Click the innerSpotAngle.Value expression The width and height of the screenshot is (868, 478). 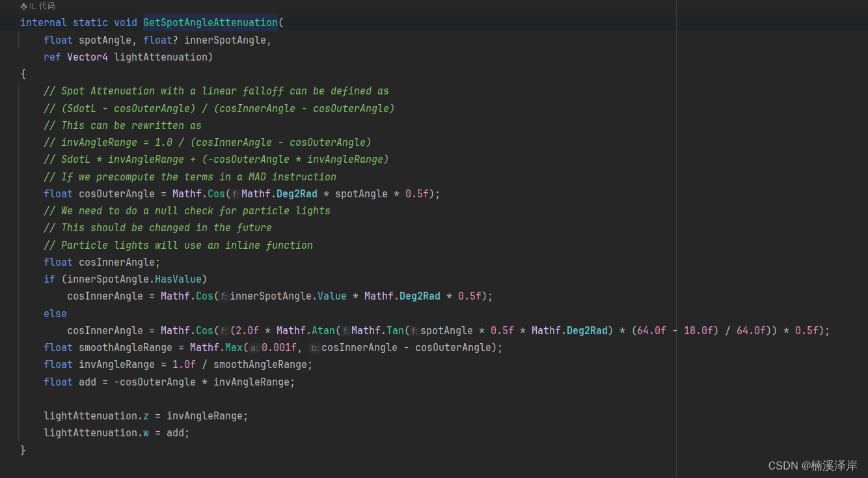[x=288, y=296]
